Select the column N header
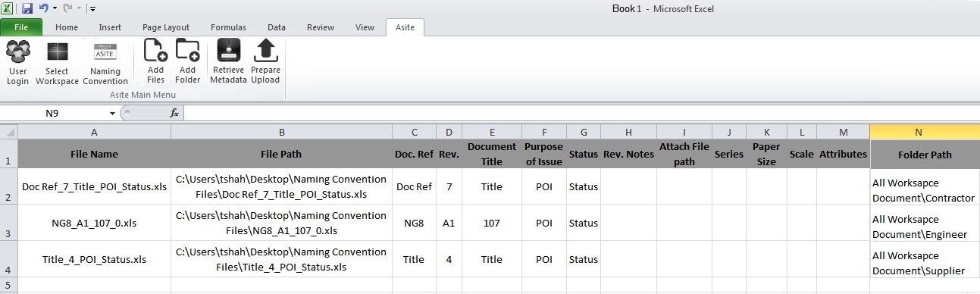Image resolution: width=980 pixels, height=294 pixels. [918, 132]
